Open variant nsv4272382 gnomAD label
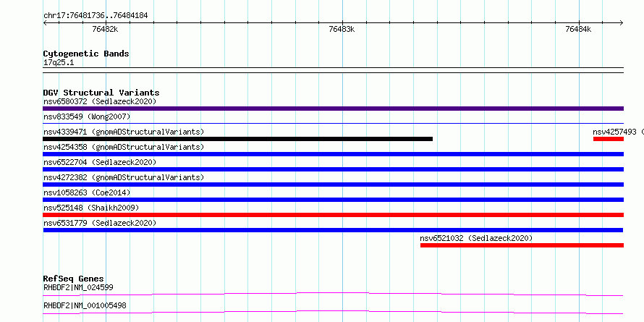The height and width of the screenshot is (322, 644). 124,177
